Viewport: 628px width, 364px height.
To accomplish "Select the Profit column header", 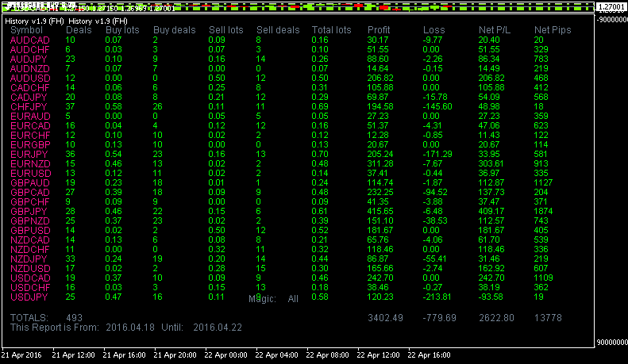I will pyautogui.click(x=379, y=30).
